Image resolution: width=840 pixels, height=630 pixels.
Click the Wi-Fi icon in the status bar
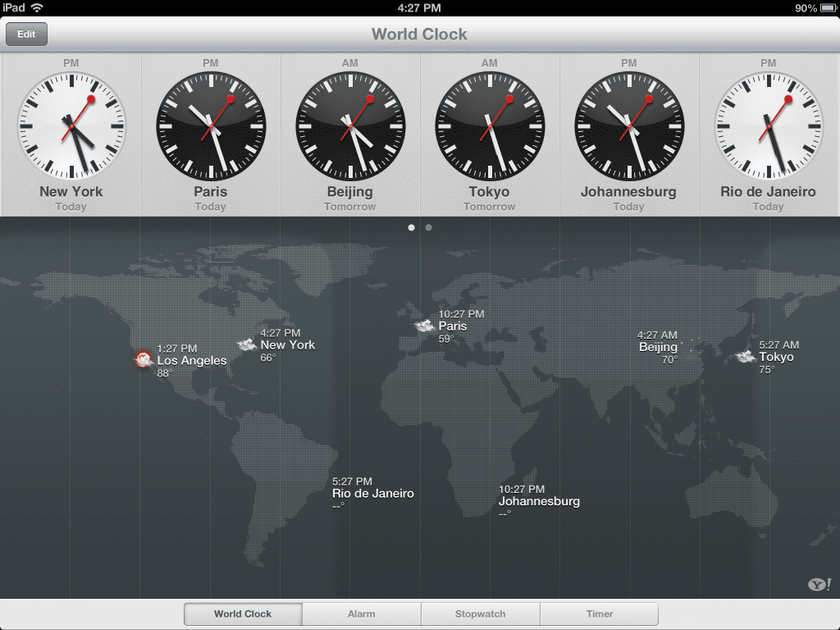(37, 7)
